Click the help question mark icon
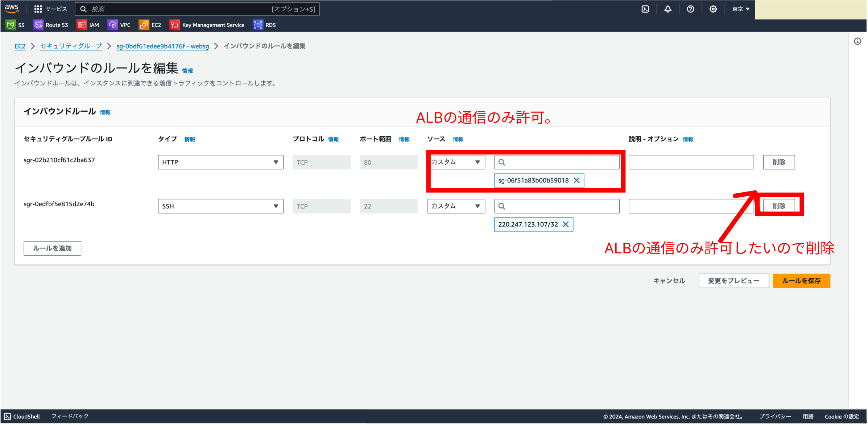868x425 pixels. [691, 9]
